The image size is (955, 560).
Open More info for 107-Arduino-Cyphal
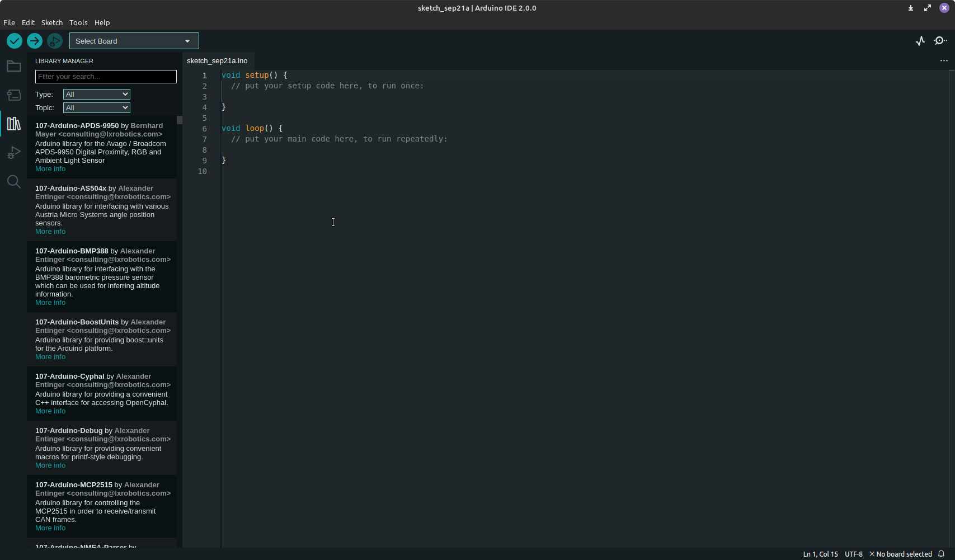pyautogui.click(x=50, y=411)
